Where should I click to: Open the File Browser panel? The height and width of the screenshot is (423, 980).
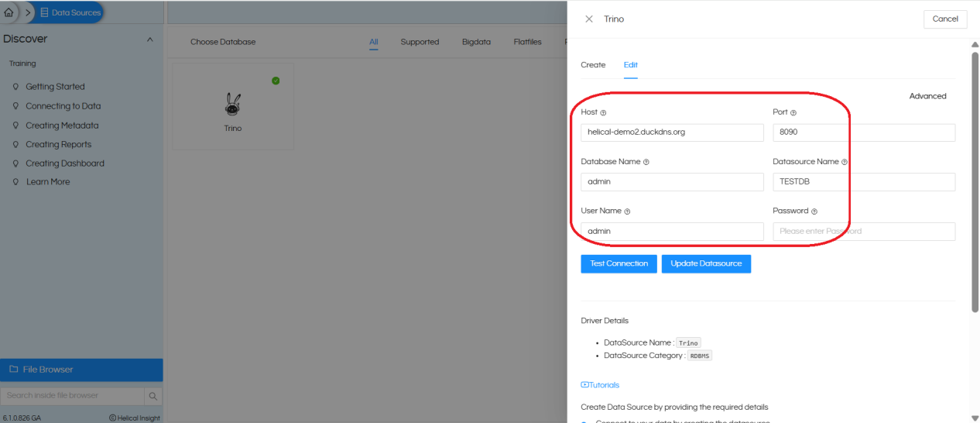click(x=81, y=370)
